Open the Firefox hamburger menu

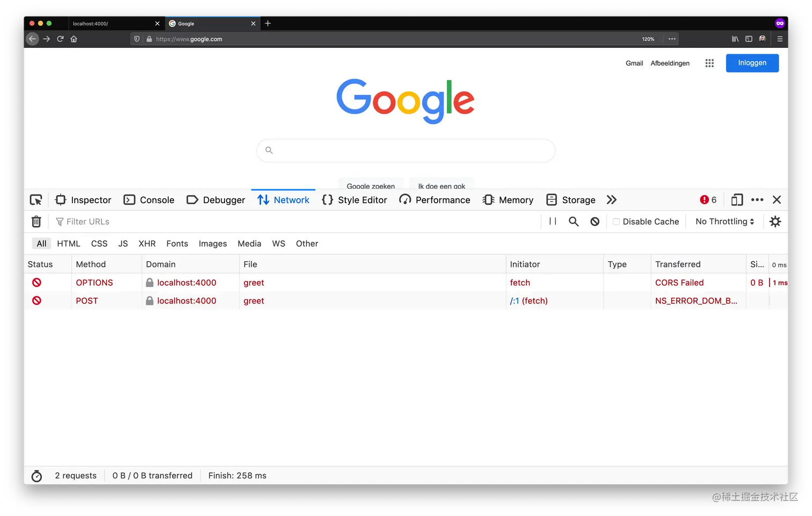[x=780, y=39]
